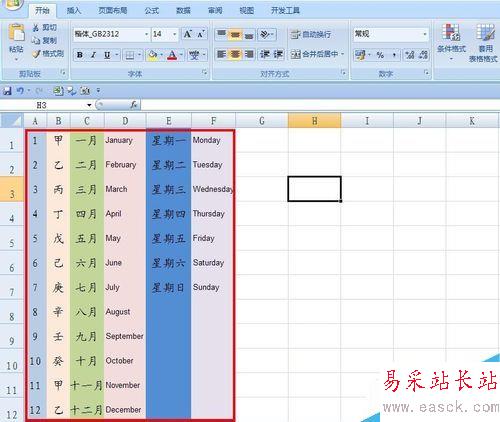Click the accounting number format icon
Image resolution: width=500 pixels, height=422 pixels.
360,55
